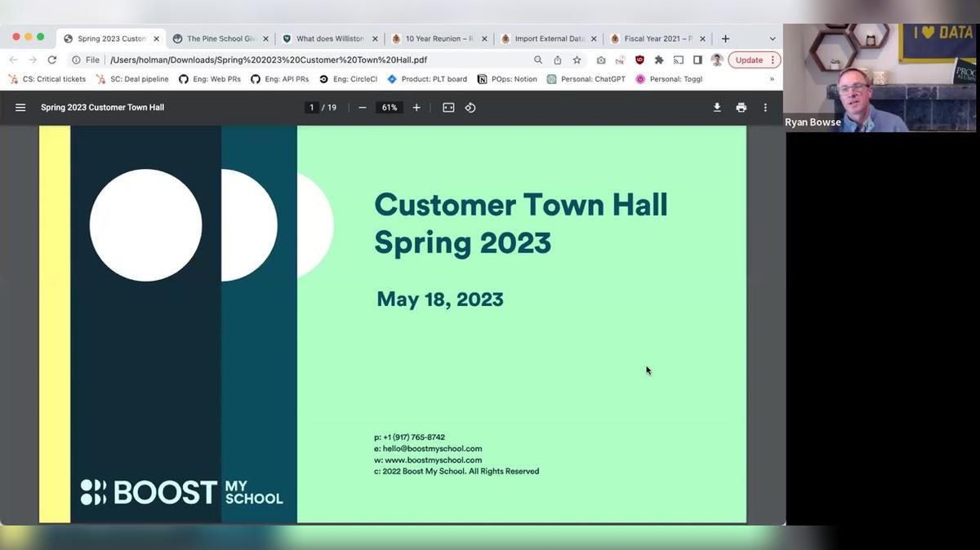The height and width of the screenshot is (550, 980).
Task: Open the browser profile avatar toggle
Action: coord(716,60)
